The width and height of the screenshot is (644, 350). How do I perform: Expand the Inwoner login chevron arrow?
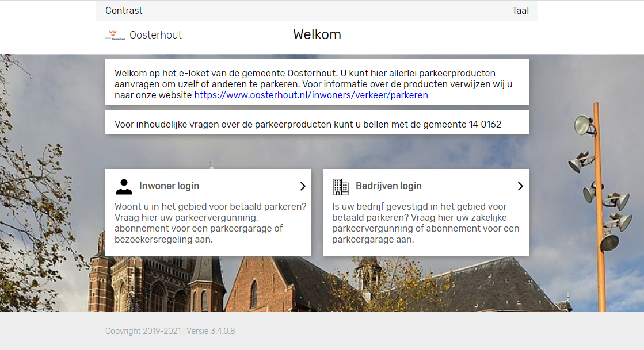pyautogui.click(x=303, y=186)
